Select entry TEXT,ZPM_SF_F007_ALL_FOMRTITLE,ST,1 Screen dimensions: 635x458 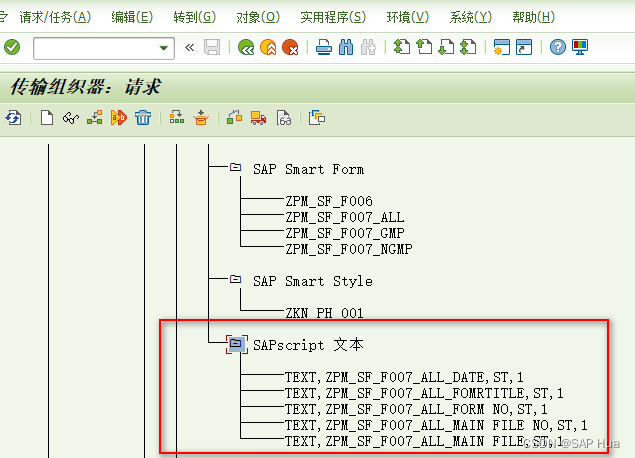click(424, 393)
